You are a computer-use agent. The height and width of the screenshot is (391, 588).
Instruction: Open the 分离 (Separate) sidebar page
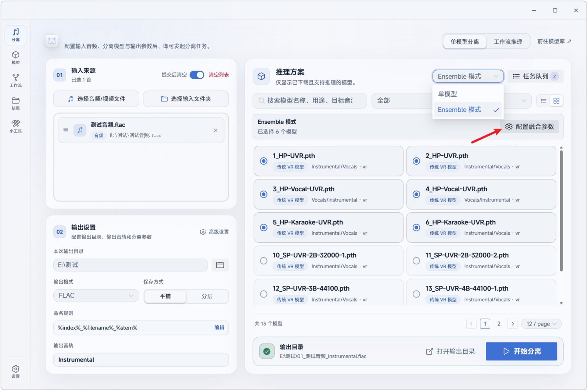(x=15, y=35)
